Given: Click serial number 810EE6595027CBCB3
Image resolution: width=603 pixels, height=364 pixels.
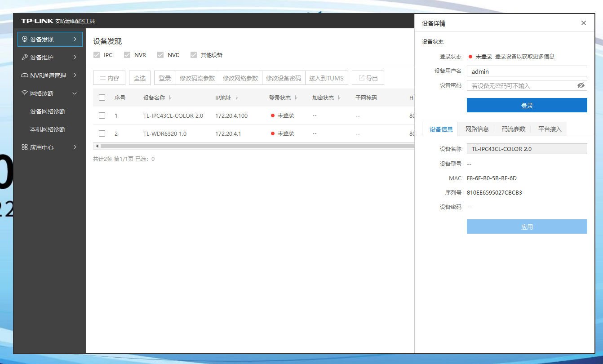Looking at the screenshot, I should click(494, 192).
